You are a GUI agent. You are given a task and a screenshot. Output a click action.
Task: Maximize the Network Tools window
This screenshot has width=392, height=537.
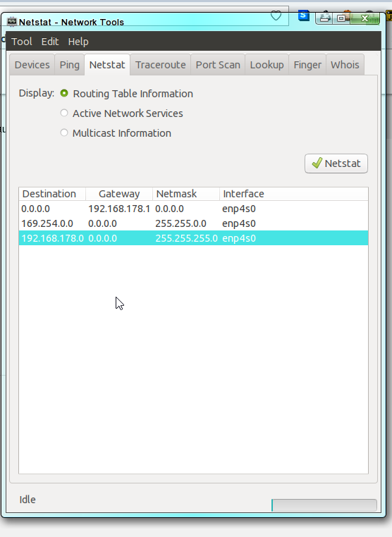[341, 18]
